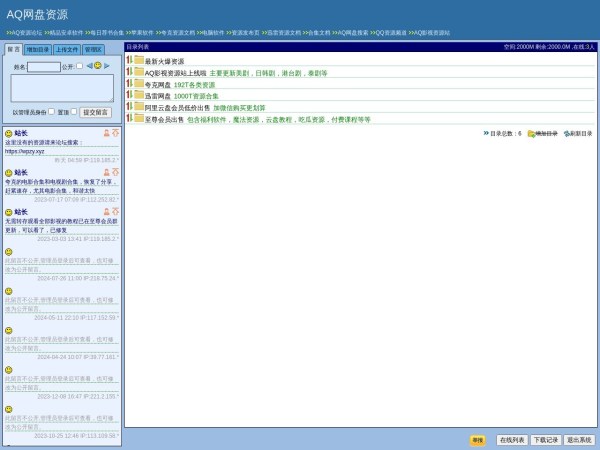600x450 pixels.
Task: Click the right arrow beside the emoticon picker
Action: click(x=106, y=66)
